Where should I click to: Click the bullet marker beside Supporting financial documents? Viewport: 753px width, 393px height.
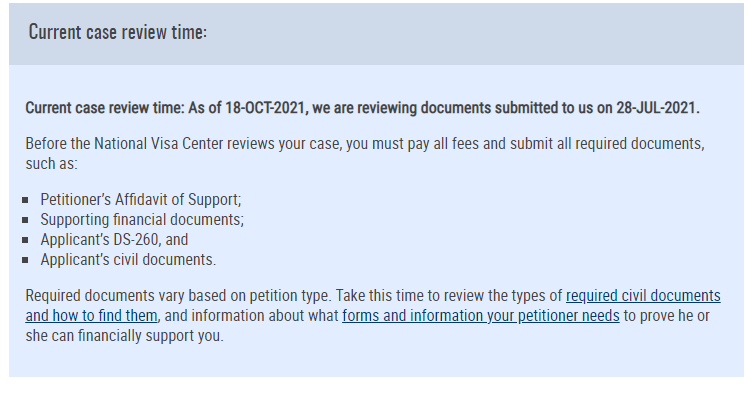pyautogui.click(x=25, y=220)
